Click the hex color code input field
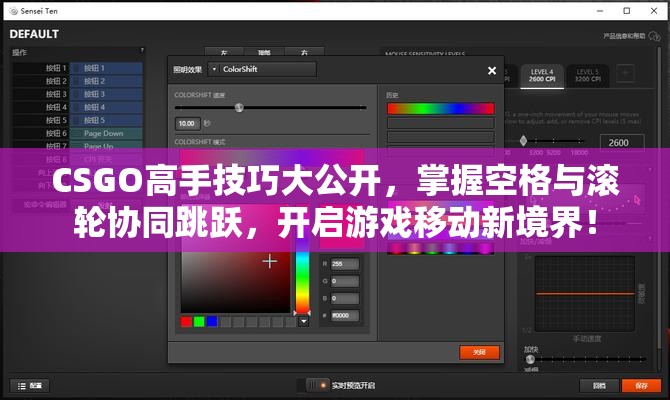The width and height of the screenshot is (670, 400). [344, 315]
